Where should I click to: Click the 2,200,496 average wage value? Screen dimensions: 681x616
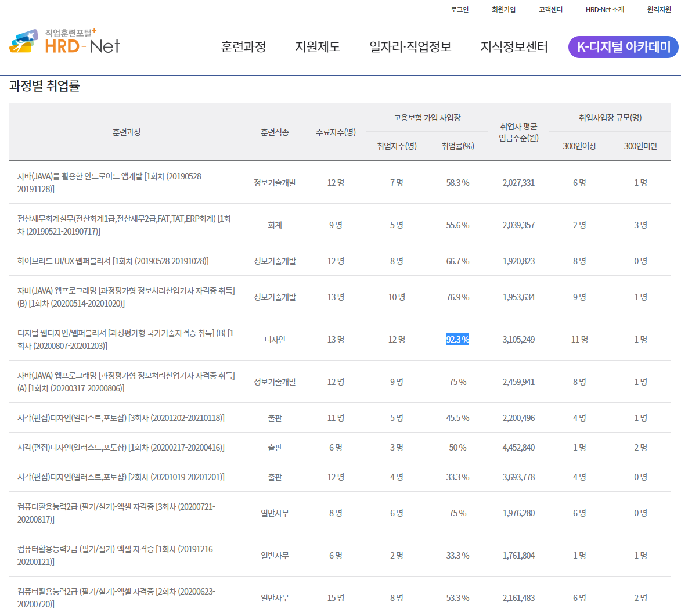pos(518,418)
